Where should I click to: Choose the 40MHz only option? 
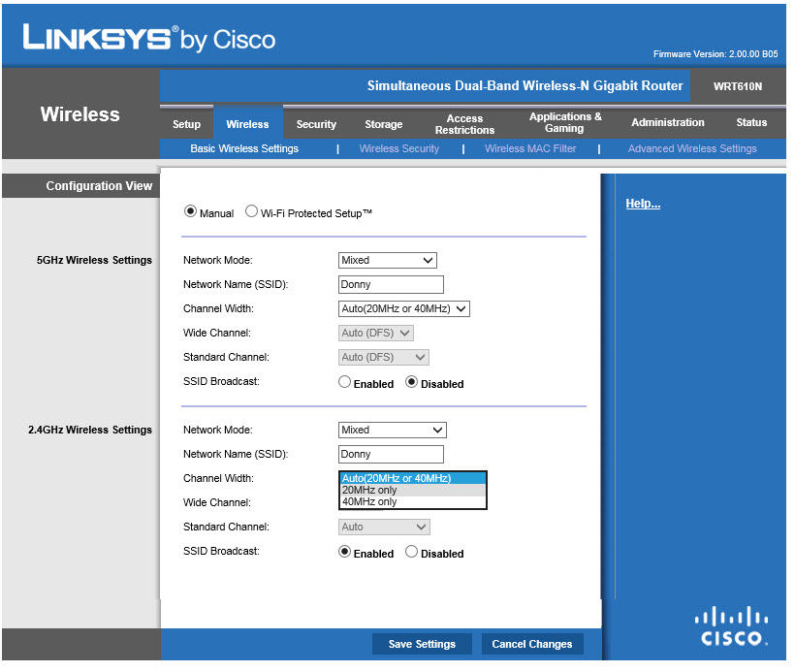point(413,502)
